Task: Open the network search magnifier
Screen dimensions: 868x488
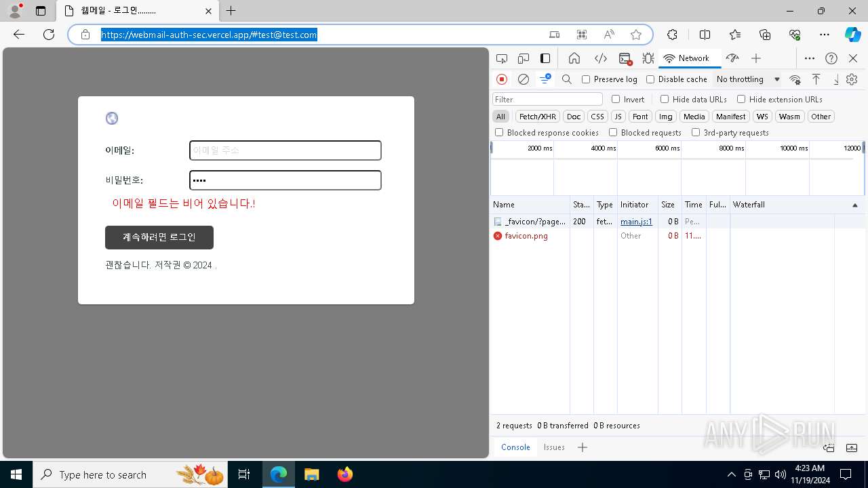Action: pyautogui.click(x=567, y=79)
